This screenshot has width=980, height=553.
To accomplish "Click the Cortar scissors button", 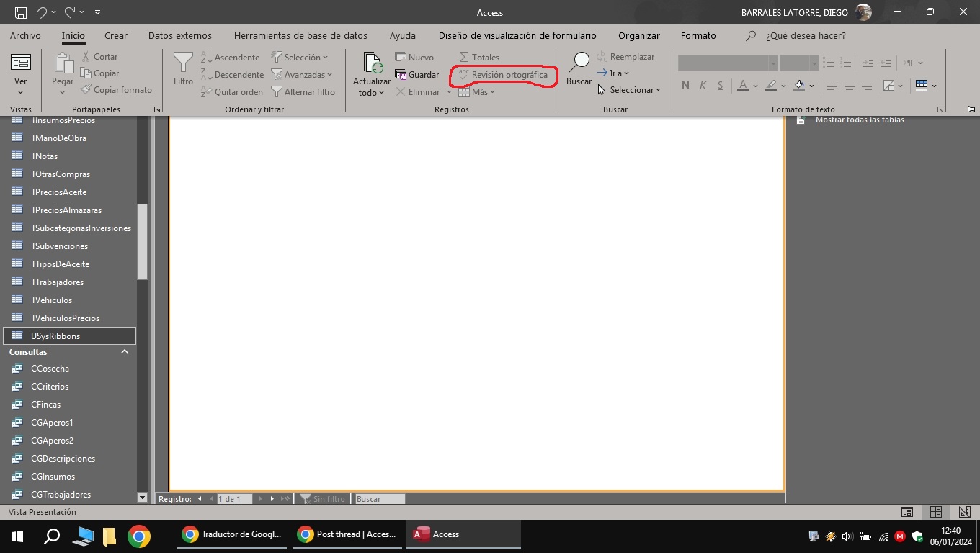I will click(x=99, y=56).
